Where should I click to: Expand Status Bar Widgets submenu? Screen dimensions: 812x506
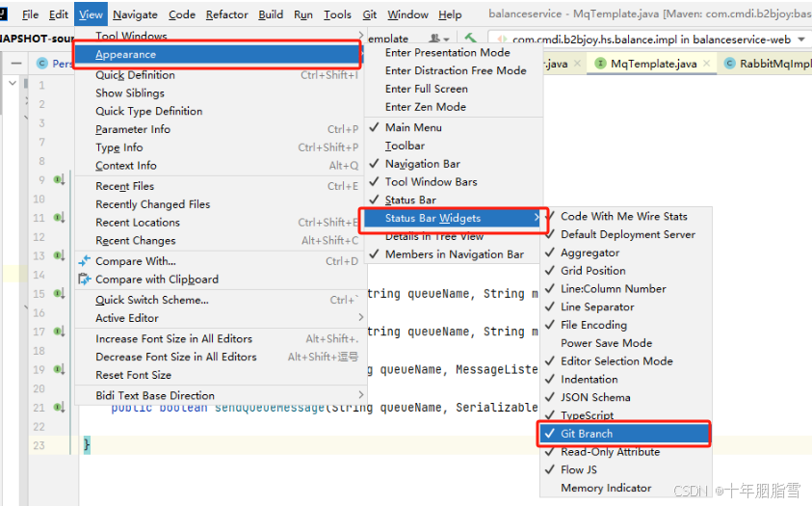coord(454,218)
